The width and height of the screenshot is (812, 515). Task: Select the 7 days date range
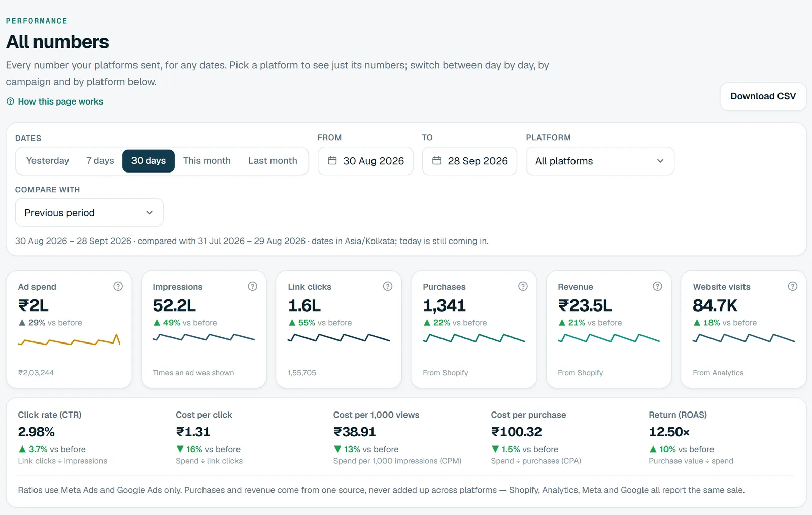click(x=100, y=161)
